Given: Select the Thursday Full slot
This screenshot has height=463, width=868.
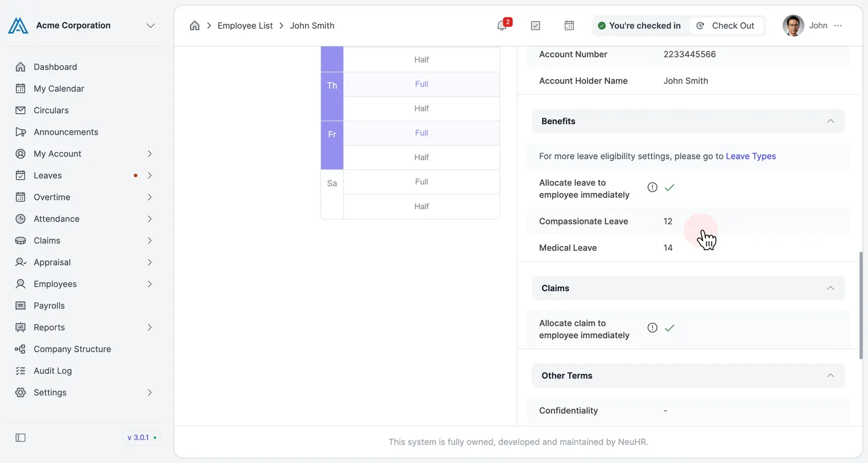Looking at the screenshot, I should point(421,84).
